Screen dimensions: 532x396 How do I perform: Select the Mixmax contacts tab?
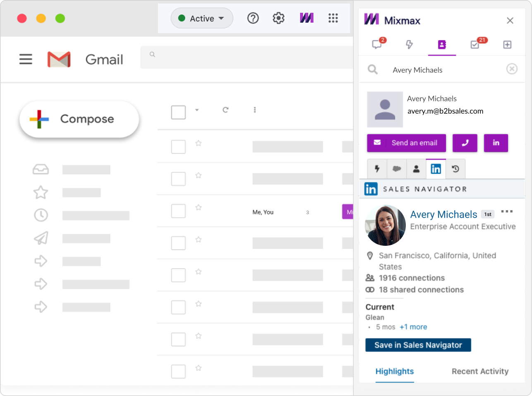click(x=442, y=44)
